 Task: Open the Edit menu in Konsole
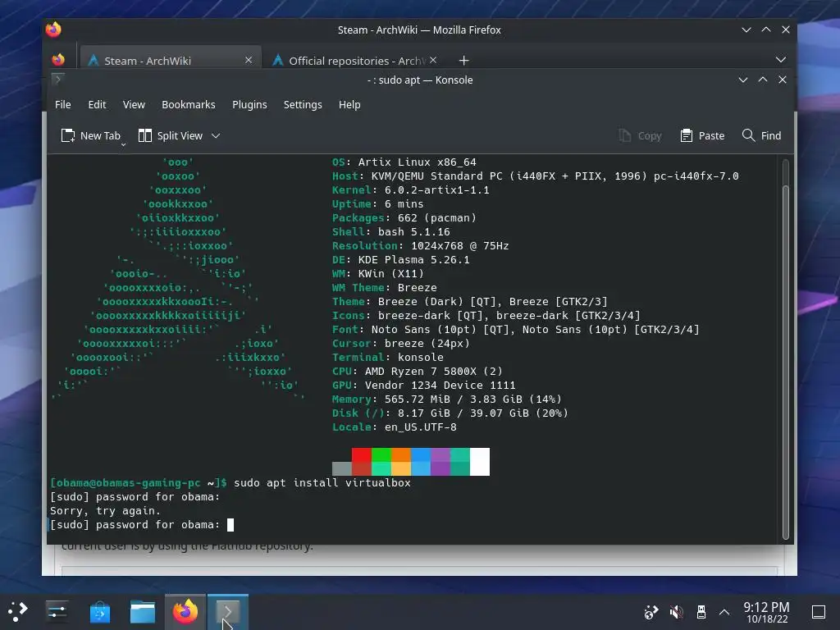97,104
